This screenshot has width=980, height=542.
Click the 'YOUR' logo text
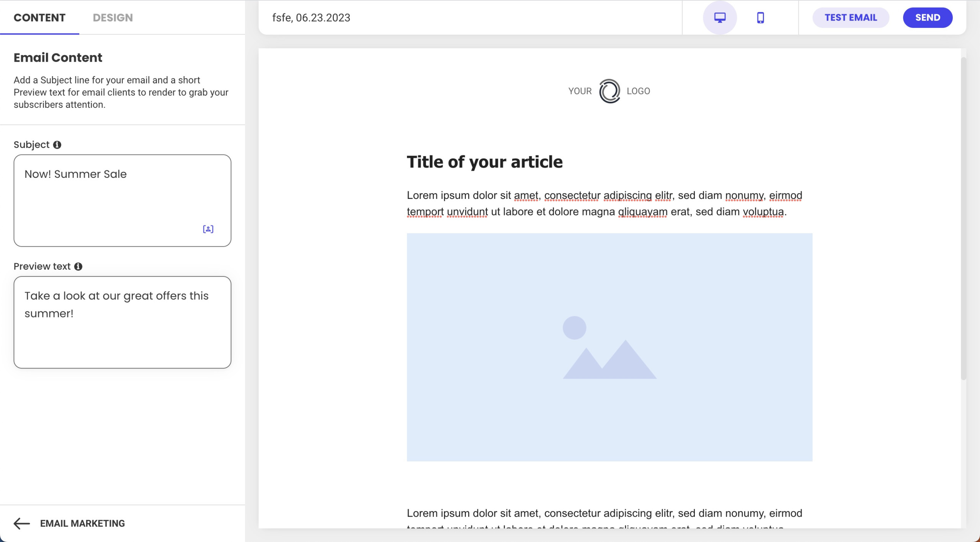pyautogui.click(x=580, y=91)
